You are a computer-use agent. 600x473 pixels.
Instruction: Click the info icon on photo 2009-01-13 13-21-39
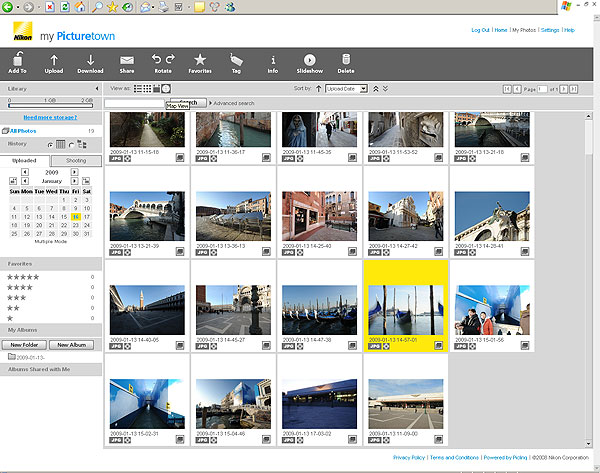pyautogui.click(x=180, y=251)
